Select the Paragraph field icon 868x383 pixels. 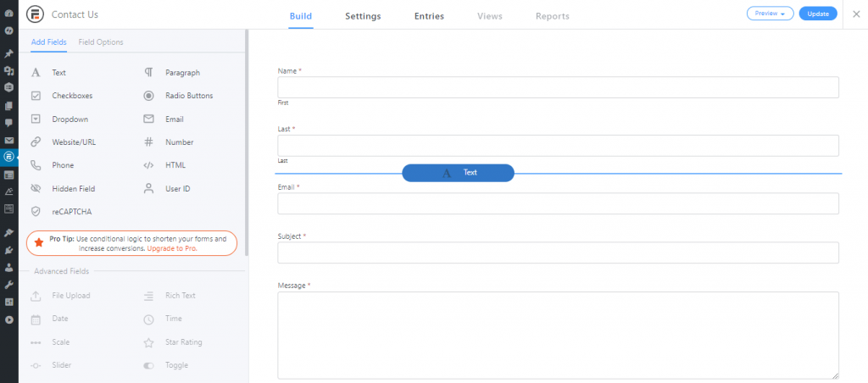coord(148,73)
